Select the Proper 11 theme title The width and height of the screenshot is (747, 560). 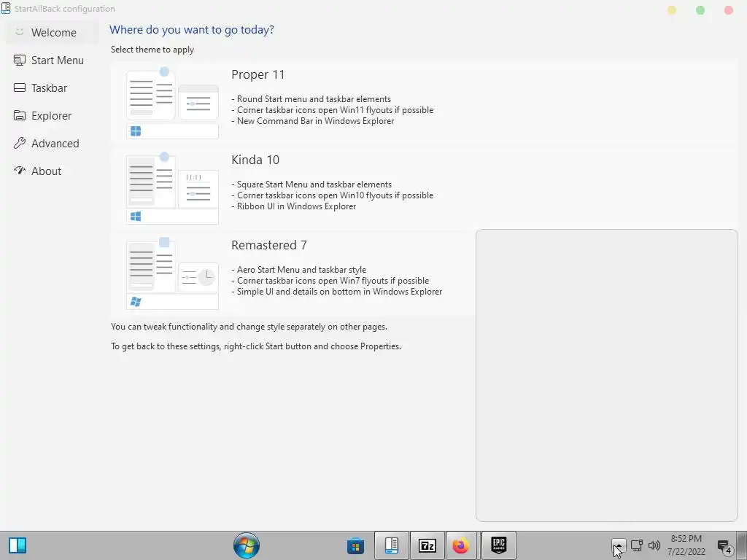click(258, 75)
